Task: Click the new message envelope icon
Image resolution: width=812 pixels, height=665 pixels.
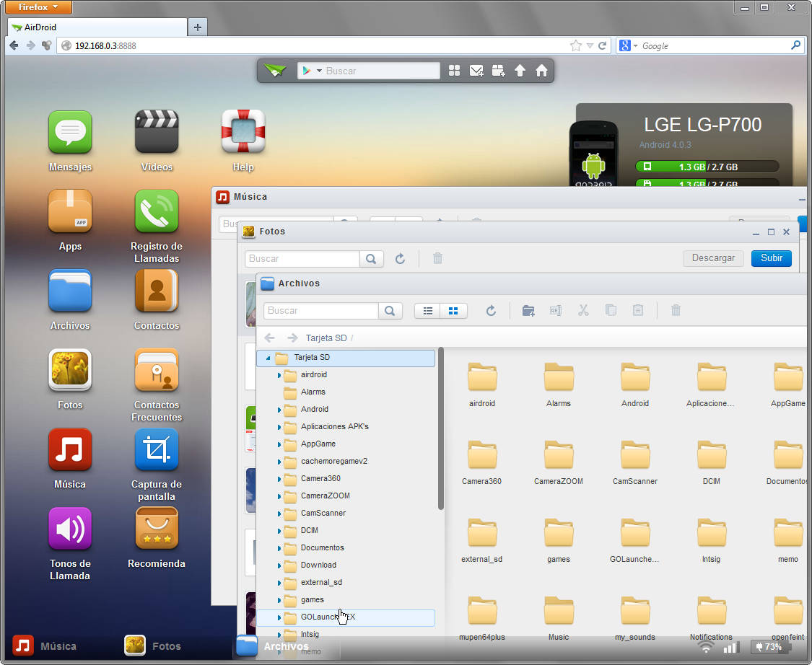Action: click(476, 71)
